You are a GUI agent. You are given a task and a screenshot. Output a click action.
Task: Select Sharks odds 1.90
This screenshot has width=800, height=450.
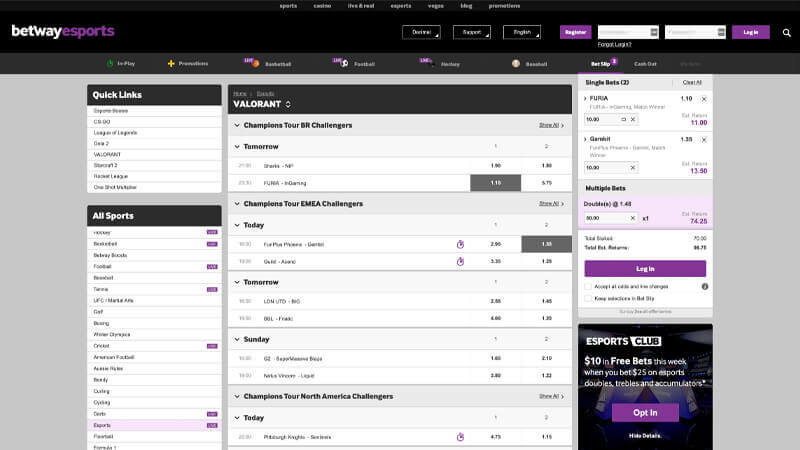pos(495,166)
